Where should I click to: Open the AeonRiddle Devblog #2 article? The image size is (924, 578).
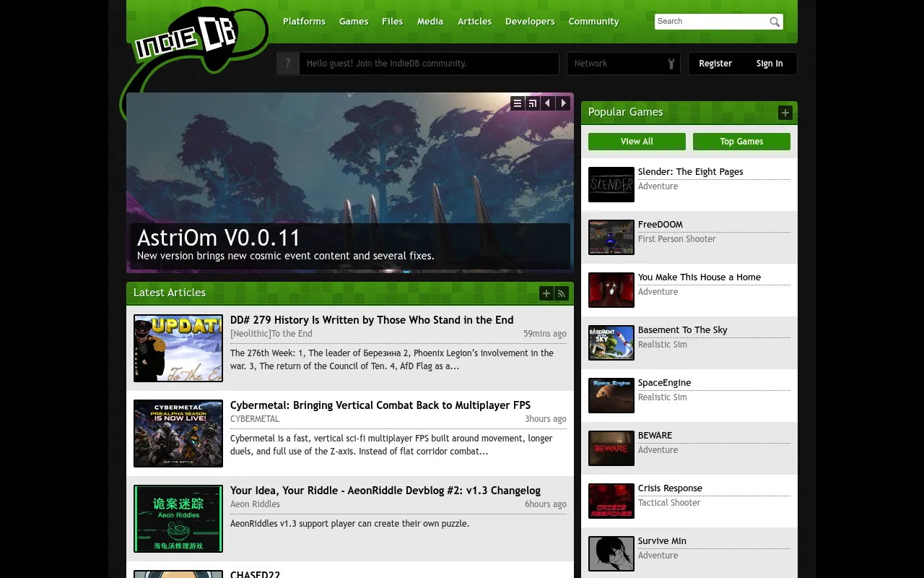coord(385,491)
